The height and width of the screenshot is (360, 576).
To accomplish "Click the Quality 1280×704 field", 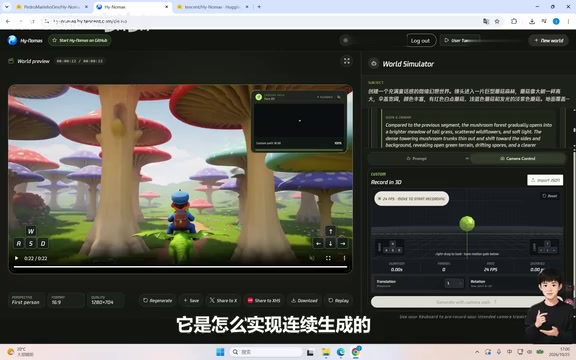I will click(105, 300).
